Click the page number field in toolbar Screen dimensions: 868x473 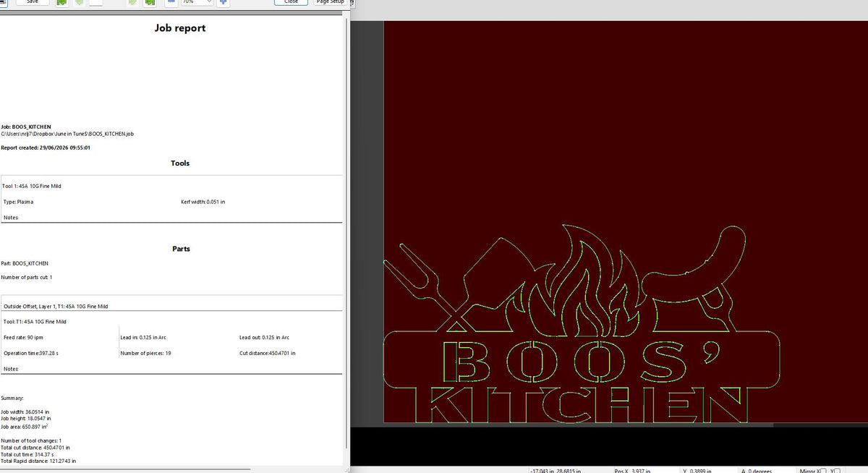(95, 2)
